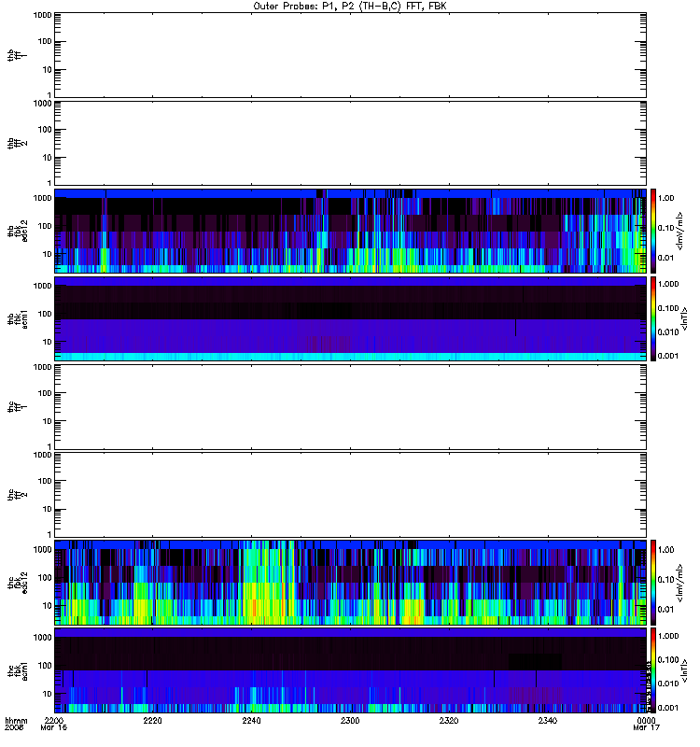
Task: Click the "2320" time axis label
Action: [x=449, y=720]
